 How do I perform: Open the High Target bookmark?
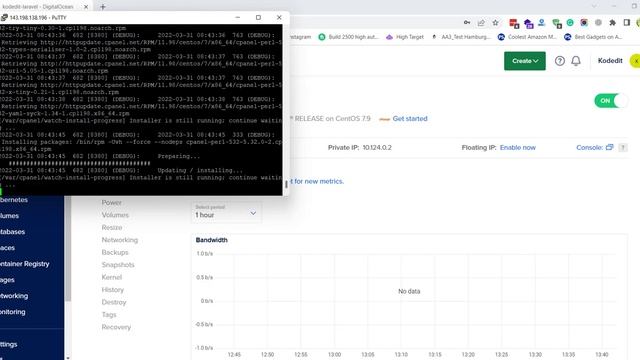(x=405, y=37)
